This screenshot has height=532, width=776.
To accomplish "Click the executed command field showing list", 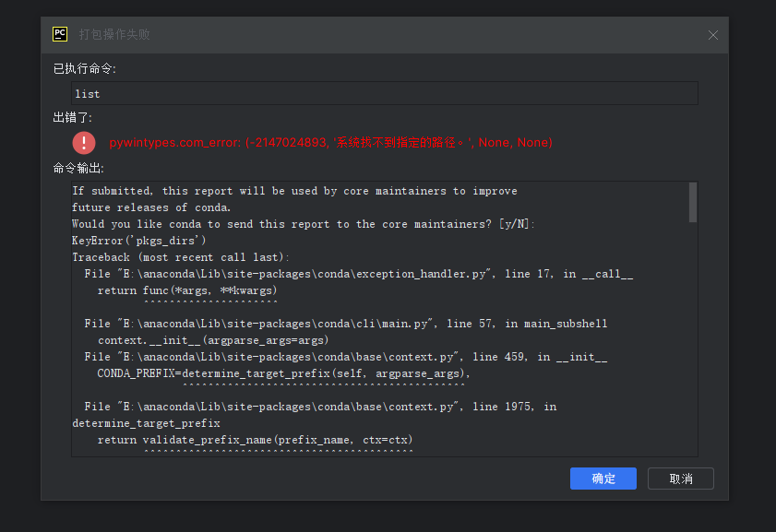I will (x=385, y=93).
